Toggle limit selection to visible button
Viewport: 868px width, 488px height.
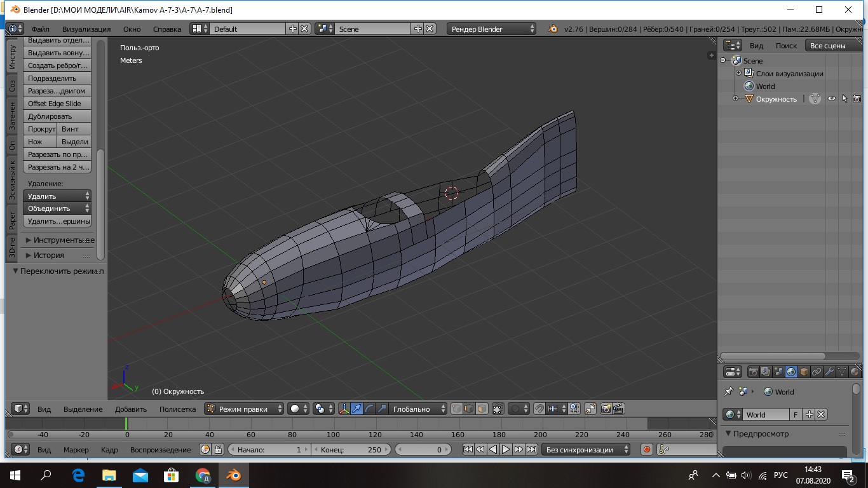tap(498, 409)
